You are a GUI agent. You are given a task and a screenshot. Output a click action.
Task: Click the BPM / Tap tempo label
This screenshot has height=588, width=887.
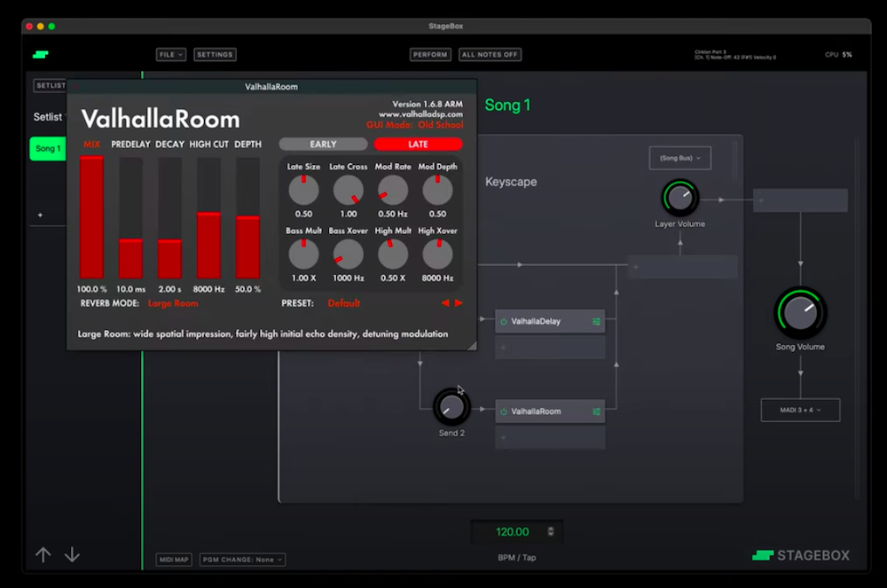(x=517, y=558)
